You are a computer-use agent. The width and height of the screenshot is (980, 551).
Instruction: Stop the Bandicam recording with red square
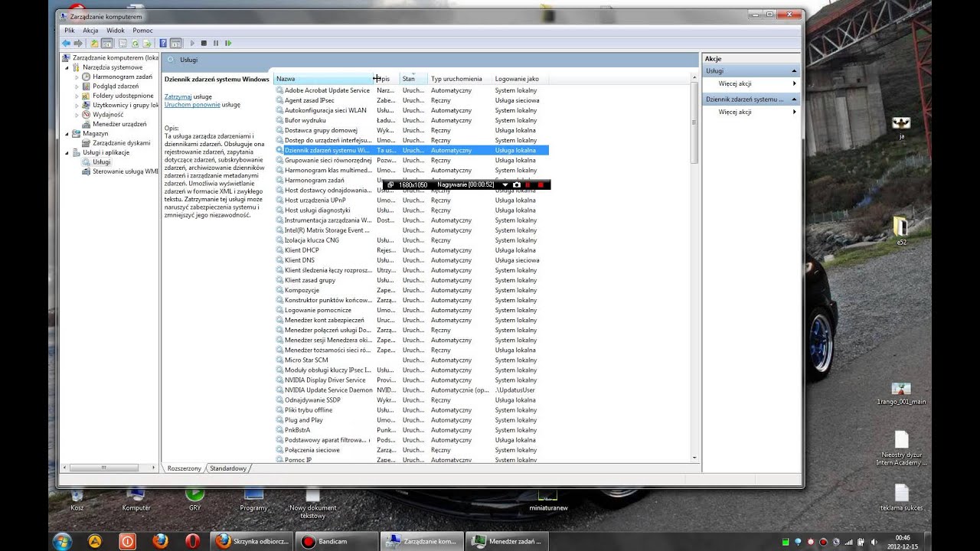[x=541, y=185]
